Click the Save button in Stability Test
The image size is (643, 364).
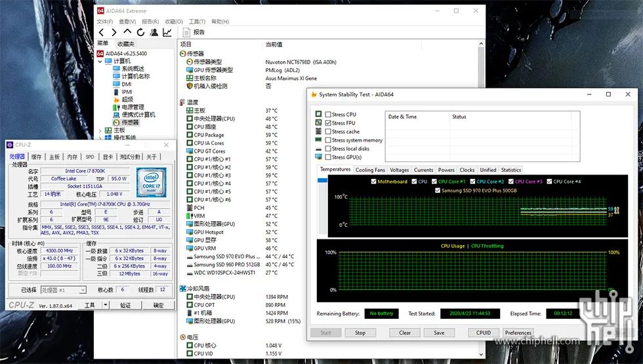coord(439,333)
